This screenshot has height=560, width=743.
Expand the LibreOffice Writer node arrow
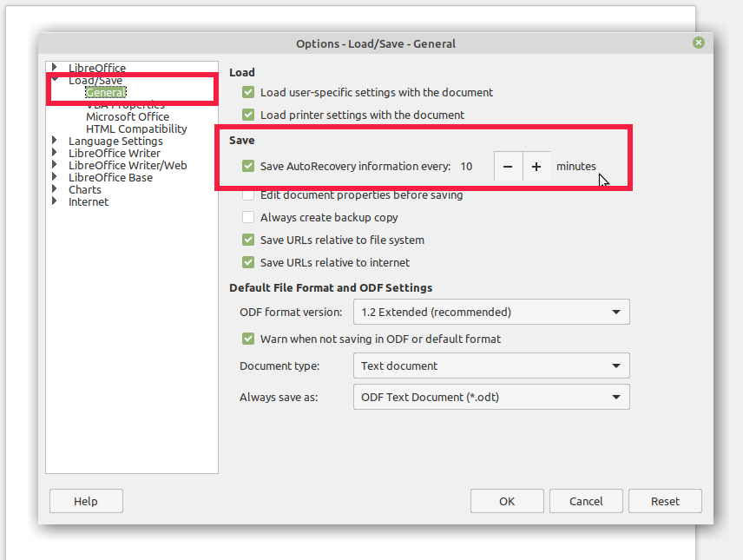coord(55,152)
